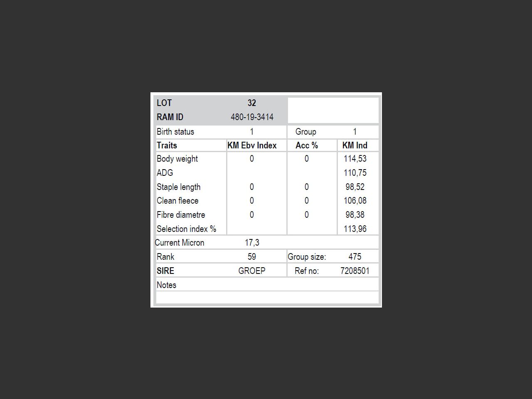The width and height of the screenshot is (532, 399).
Task: Select the Fibre diametre value 98,38
Action: coord(355,215)
